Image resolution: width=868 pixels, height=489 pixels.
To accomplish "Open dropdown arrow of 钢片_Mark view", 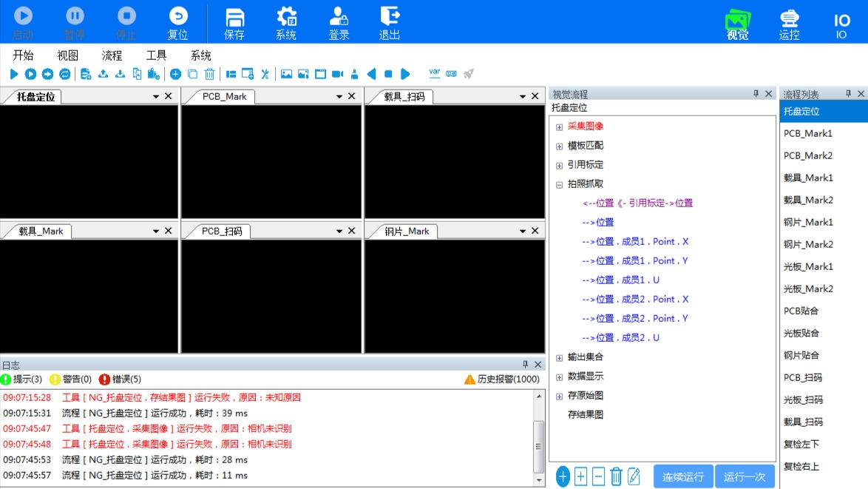I will point(523,231).
